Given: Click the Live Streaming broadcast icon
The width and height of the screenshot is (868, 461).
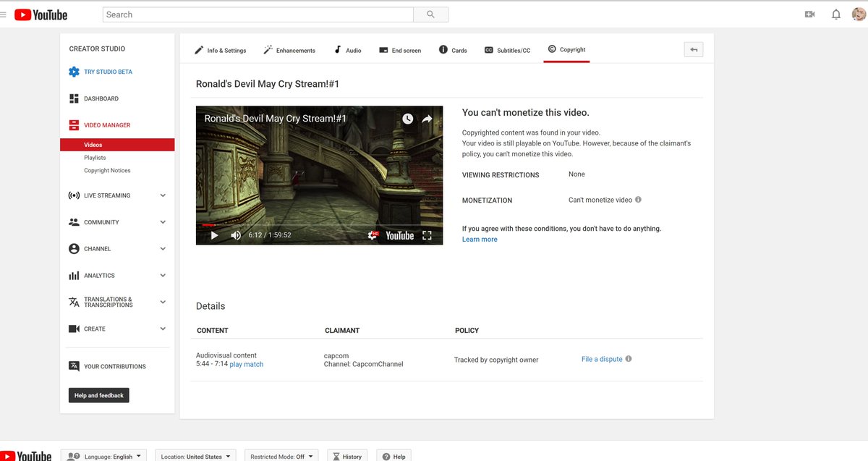Looking at the screenshot, I should pos(74,195).
